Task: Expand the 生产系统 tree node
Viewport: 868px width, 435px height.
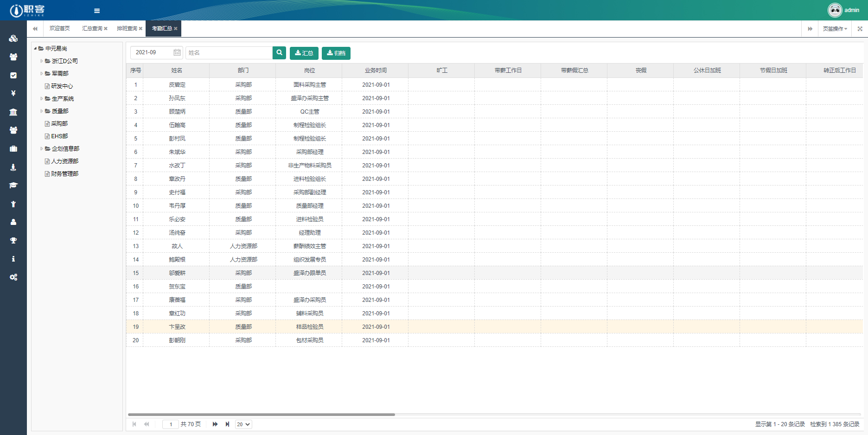Action: (42, 98)
